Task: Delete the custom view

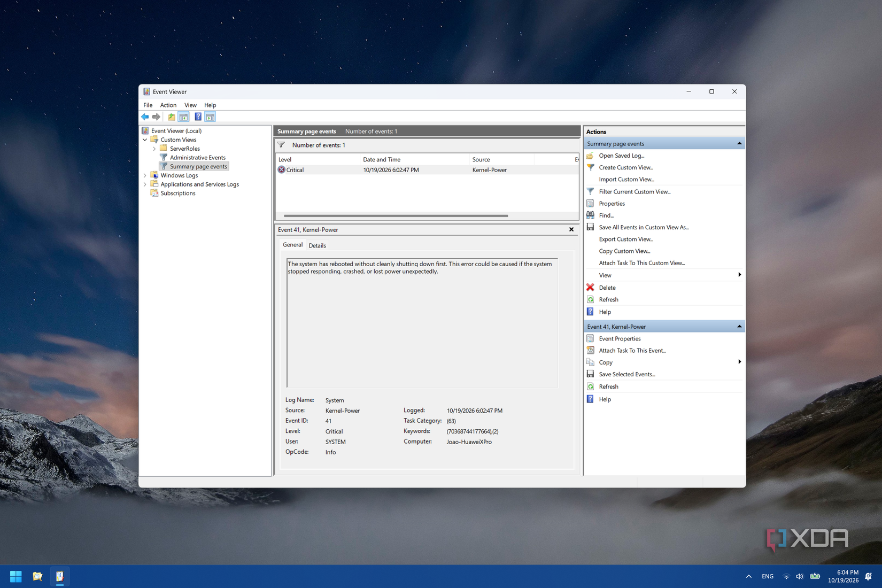Action: pos(607,288)
